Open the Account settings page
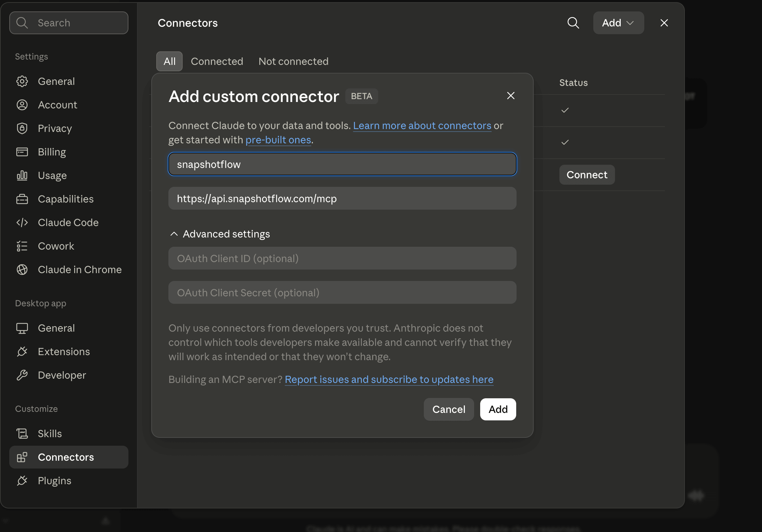 (69, 105)
